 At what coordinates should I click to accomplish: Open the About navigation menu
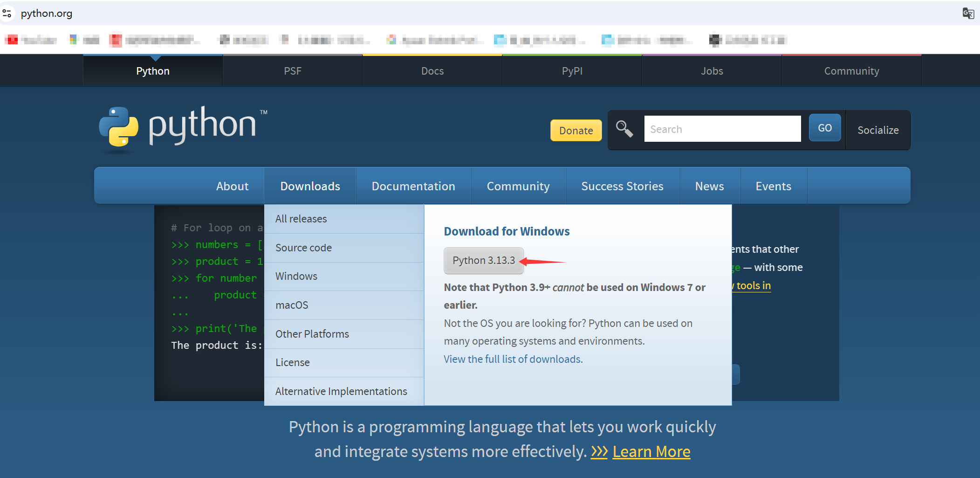coord(232,186)
